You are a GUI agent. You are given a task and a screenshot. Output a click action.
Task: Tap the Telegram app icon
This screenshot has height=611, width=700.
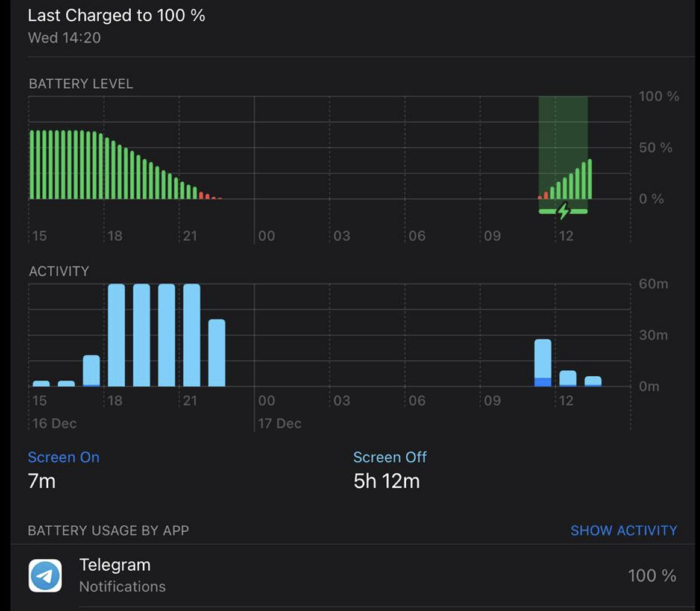(x=45, y=575)
